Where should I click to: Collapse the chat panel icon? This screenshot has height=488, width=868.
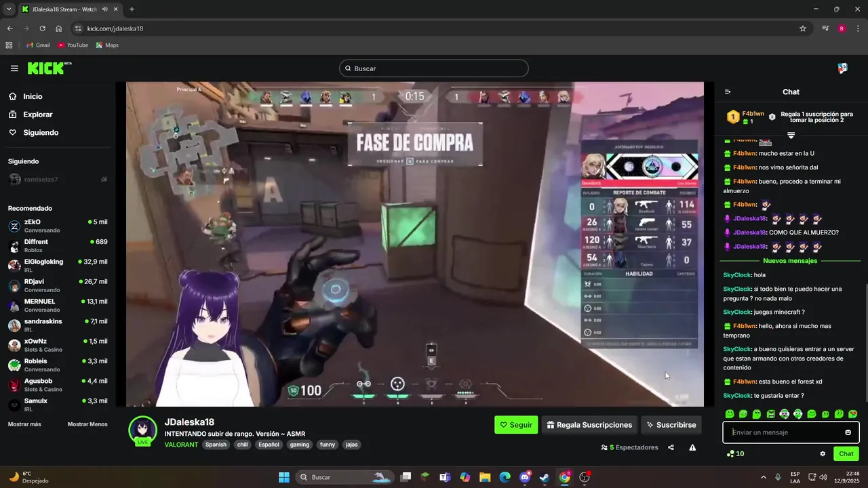coord(728,92)
